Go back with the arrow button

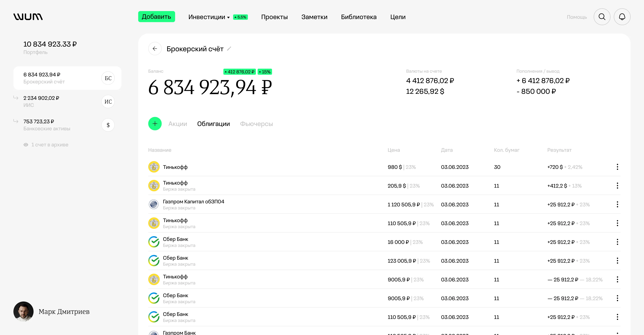[155, 49]
